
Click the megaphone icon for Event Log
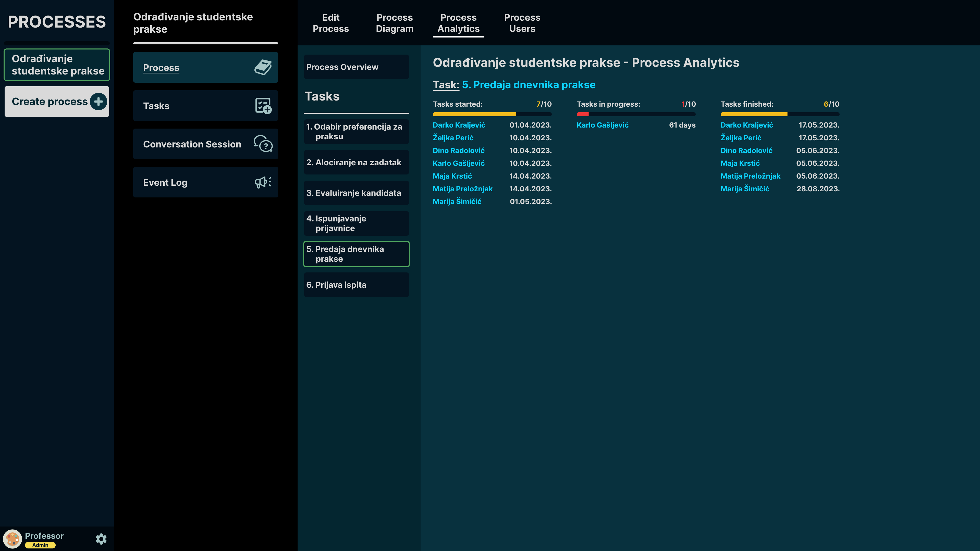point(263,182)
